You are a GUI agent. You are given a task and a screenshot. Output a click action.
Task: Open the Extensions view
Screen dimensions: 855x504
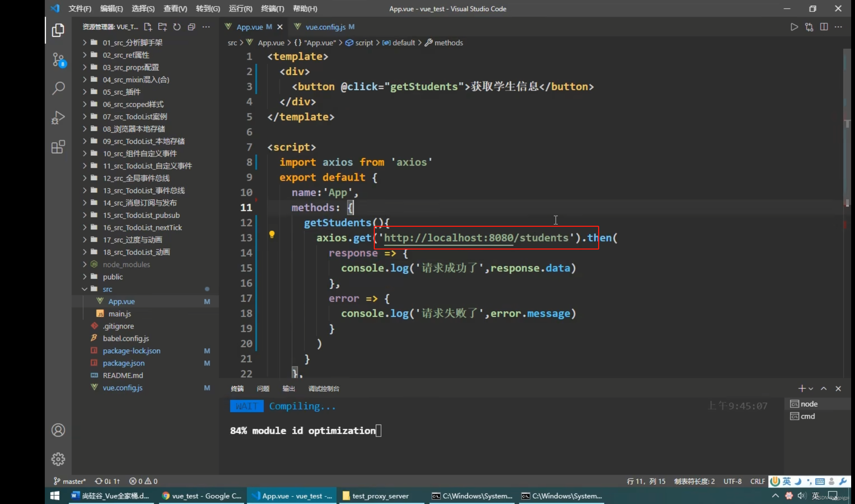point(58,147)
